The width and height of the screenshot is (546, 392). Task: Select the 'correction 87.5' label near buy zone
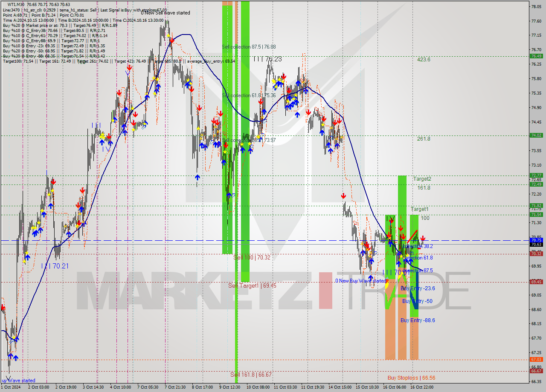click(418, 271)
